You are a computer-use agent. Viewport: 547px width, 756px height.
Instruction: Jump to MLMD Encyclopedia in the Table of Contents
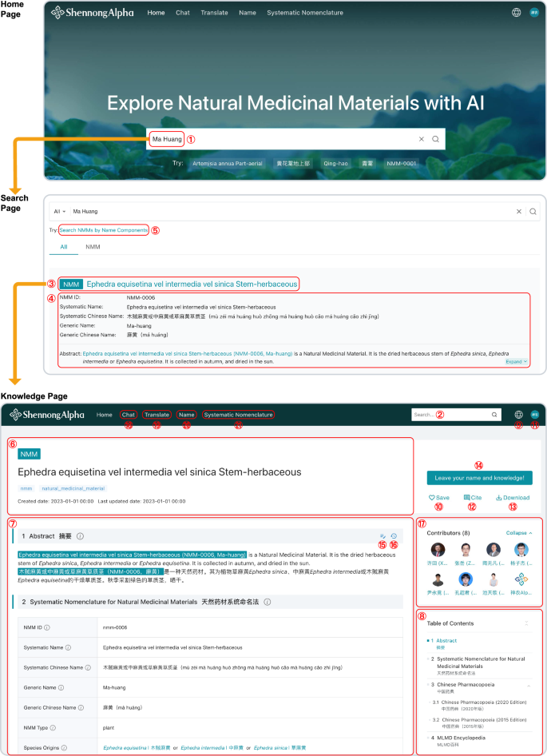coord(461,738)
